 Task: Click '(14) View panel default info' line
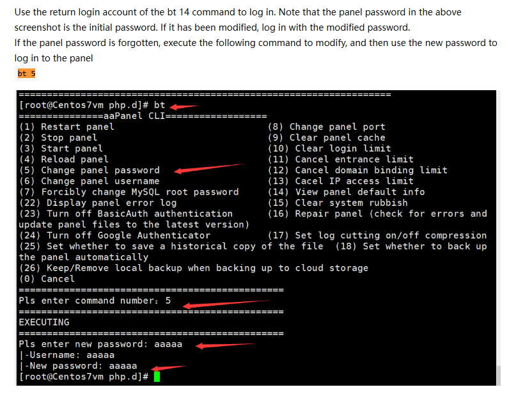pyautogui.click(x=346, y=192)
